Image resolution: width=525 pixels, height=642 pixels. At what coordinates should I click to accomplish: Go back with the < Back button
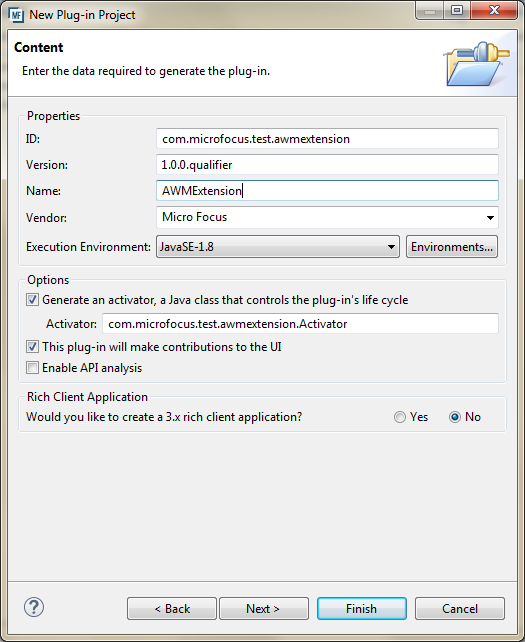tap(172, 608)
